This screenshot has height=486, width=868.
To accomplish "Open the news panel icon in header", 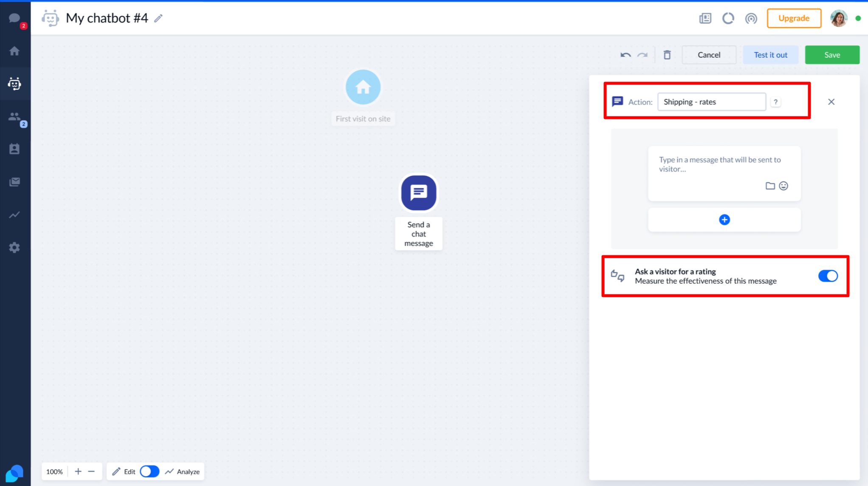I will click(x=705, y=18).
